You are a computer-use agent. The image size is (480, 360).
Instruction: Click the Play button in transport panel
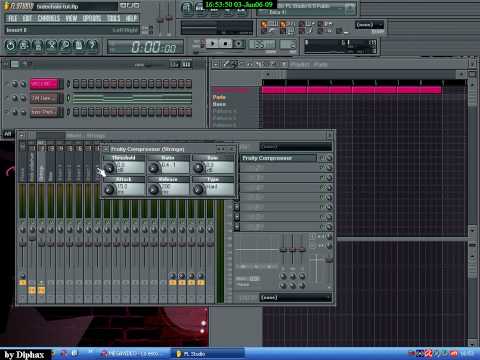[212, 44]
